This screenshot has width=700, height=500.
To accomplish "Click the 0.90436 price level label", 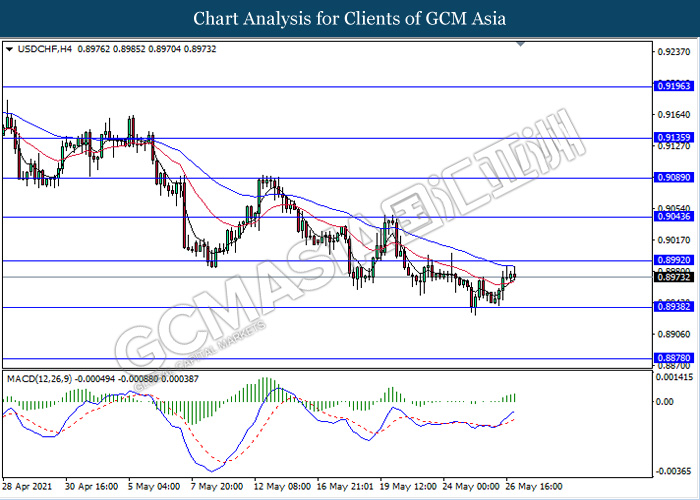I will click(674, 217).
